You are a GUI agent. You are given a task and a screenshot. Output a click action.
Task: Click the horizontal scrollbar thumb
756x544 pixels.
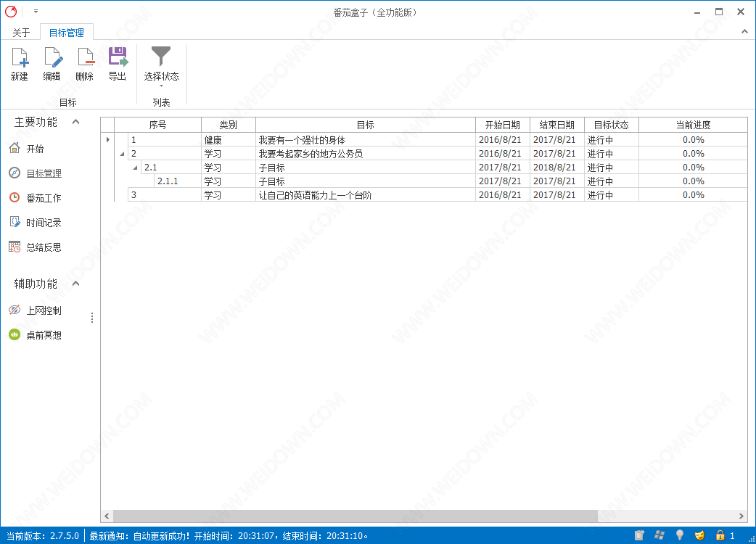click(x=355, y=516)
